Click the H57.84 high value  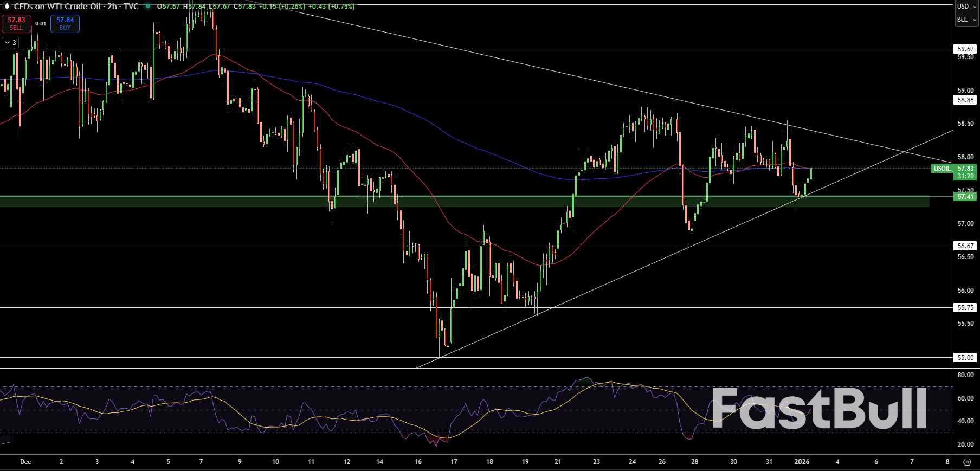pos(195,7)
